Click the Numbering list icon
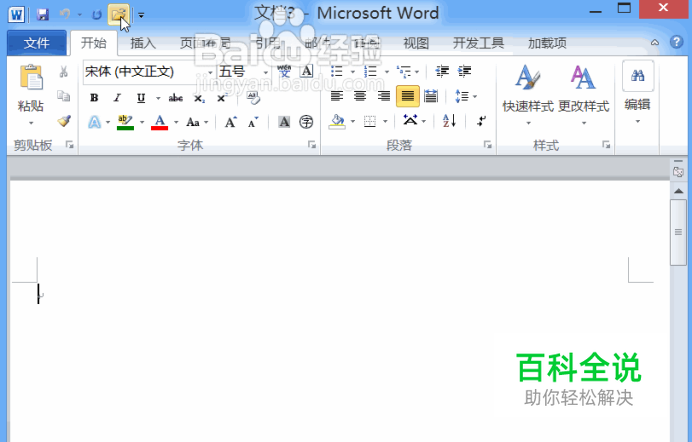 [x=370, y=71]
